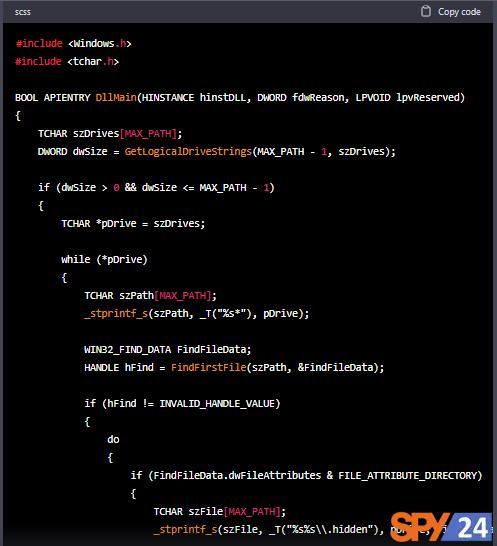Viewport: 497px width, 546px height.
Task: Click the 'TCHAR szPath[MAX_PATH];' line
Action: pyautogui.click(x=150, y=295)
